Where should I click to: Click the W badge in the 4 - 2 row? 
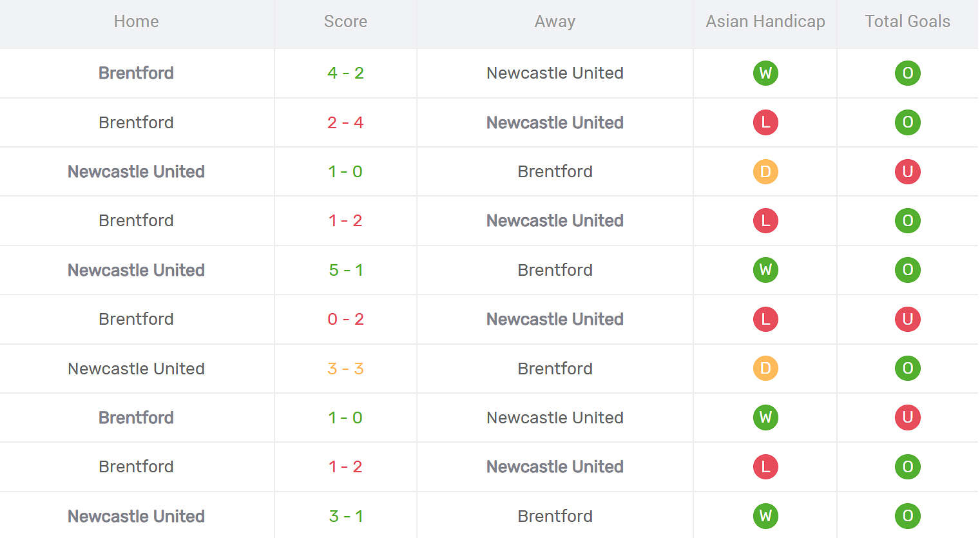765,73
